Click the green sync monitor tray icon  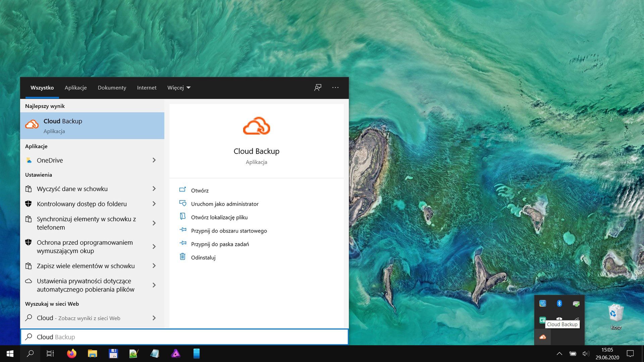[x=542, y=320]
